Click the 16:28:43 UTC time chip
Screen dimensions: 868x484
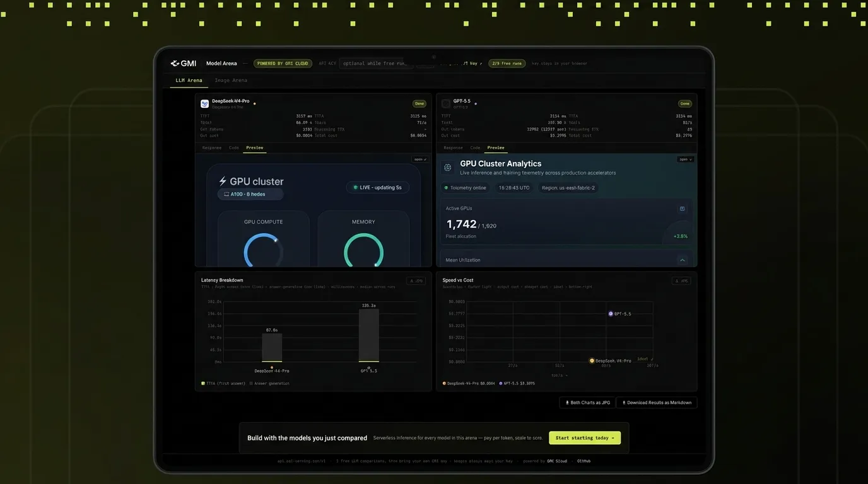tap(514, 188)
